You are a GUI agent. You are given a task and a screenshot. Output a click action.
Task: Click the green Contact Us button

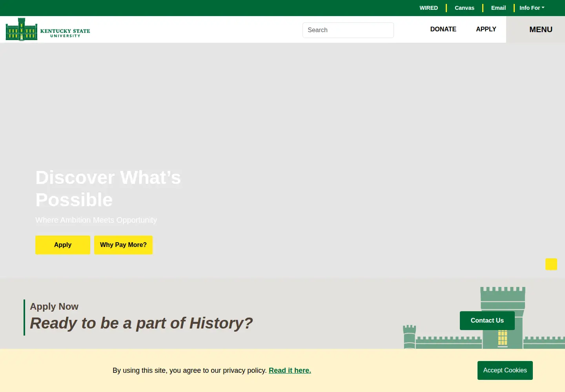487,321
